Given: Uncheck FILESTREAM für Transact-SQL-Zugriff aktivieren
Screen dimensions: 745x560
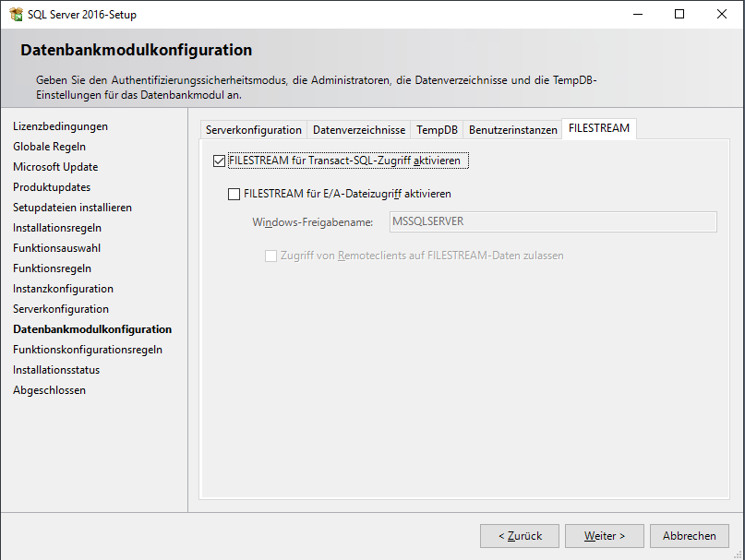Looking at the screenshot, I should coord(219,161).
